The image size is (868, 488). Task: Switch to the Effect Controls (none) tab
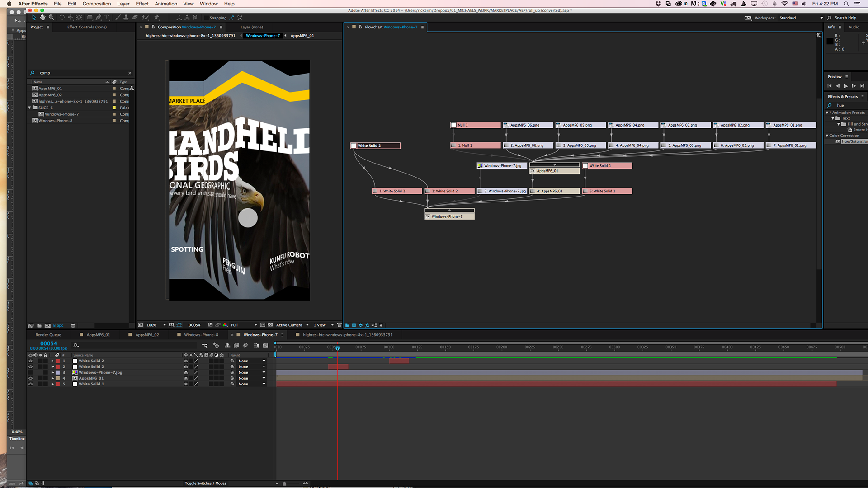click(x=87, y=27)
